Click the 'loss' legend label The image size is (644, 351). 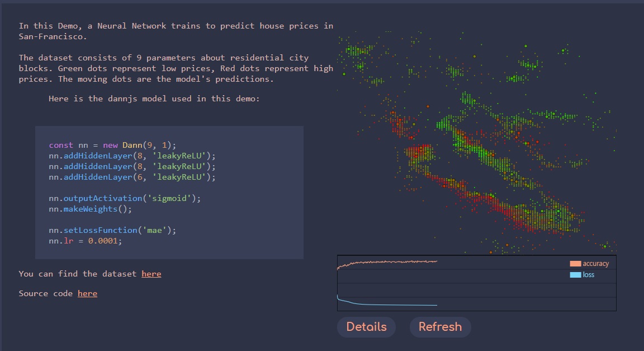(x=589, y=275)
